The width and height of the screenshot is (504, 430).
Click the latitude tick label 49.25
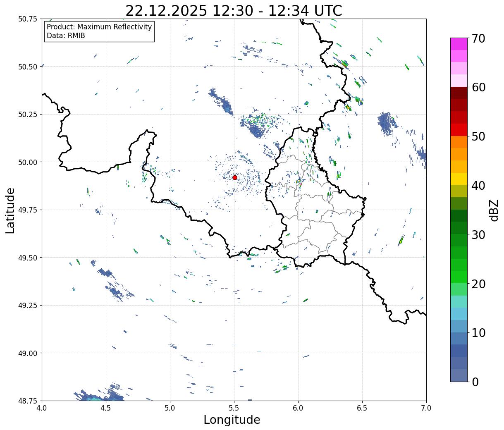[28, 306]
